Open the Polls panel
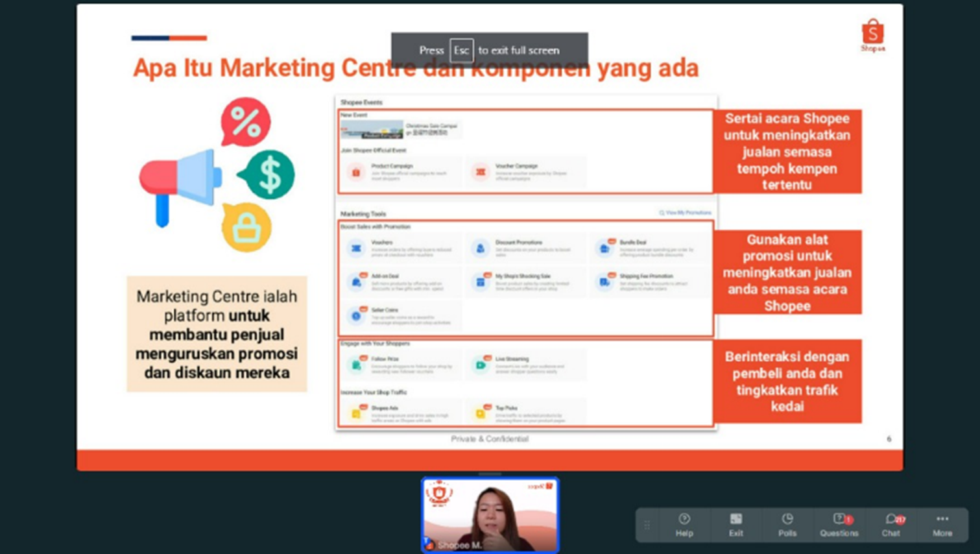The height and width of the screenshot is (554, 980). point(787,524)
